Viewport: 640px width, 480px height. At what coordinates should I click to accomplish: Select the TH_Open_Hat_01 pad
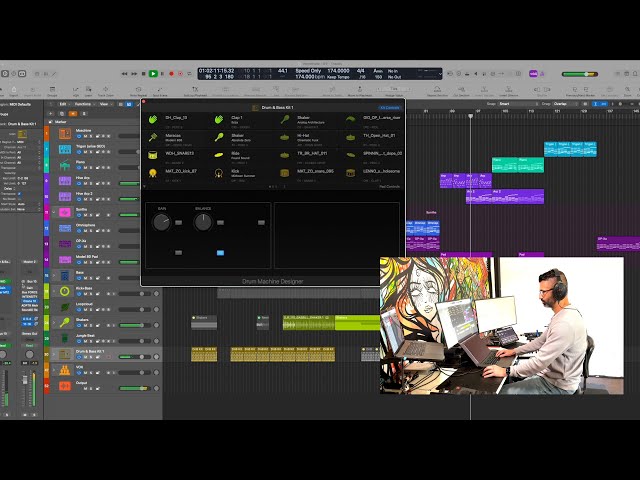tap(373, 138)
